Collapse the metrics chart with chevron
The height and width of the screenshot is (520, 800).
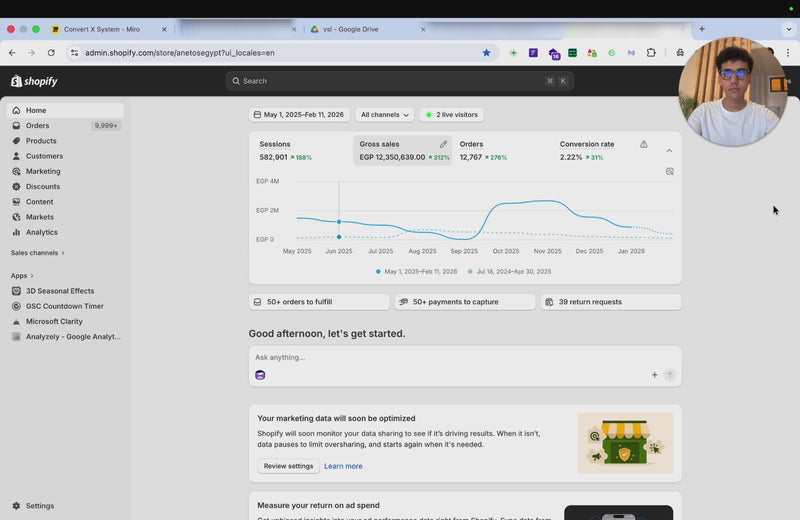669,150
